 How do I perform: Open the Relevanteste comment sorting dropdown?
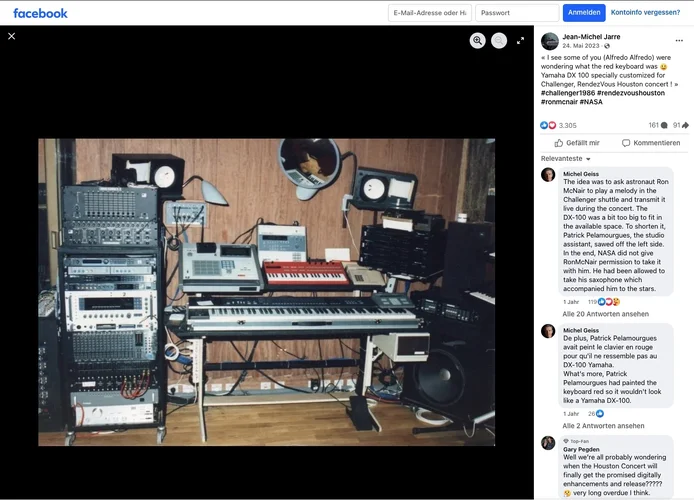click(565, 158)
